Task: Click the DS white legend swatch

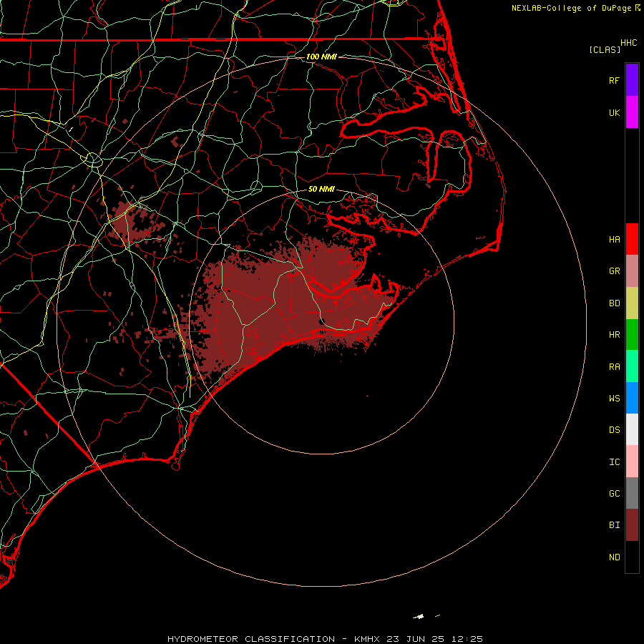Action: click(632, 429)
